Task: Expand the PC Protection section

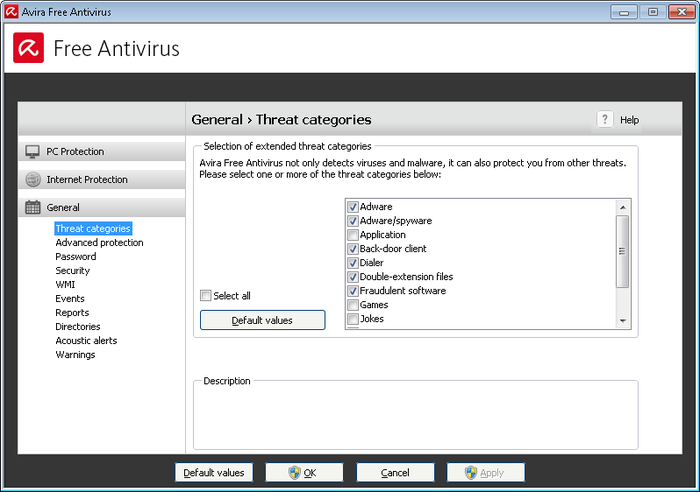Action: [102, 152]
